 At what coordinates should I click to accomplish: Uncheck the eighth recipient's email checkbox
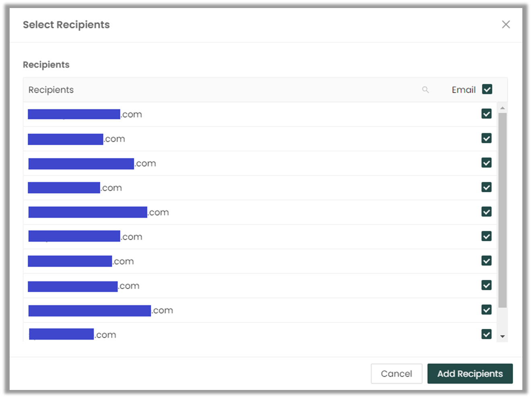[487, 285]
